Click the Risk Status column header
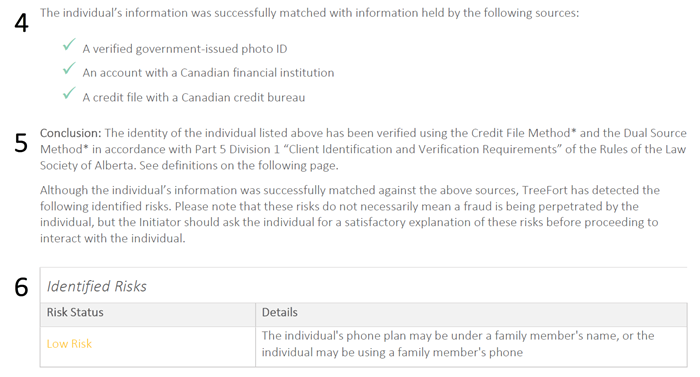Viewport: 700px width, 377px height. coord(75,312)
